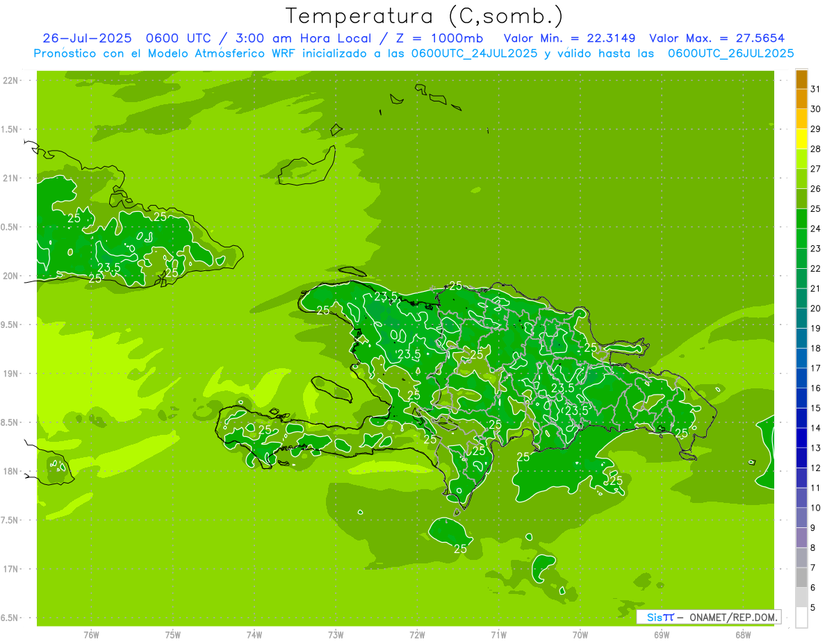Screen dimensions: 834x644
Task: Pick the dark orange swatch between 30 and 31
Action: click(x=801, y=99)
